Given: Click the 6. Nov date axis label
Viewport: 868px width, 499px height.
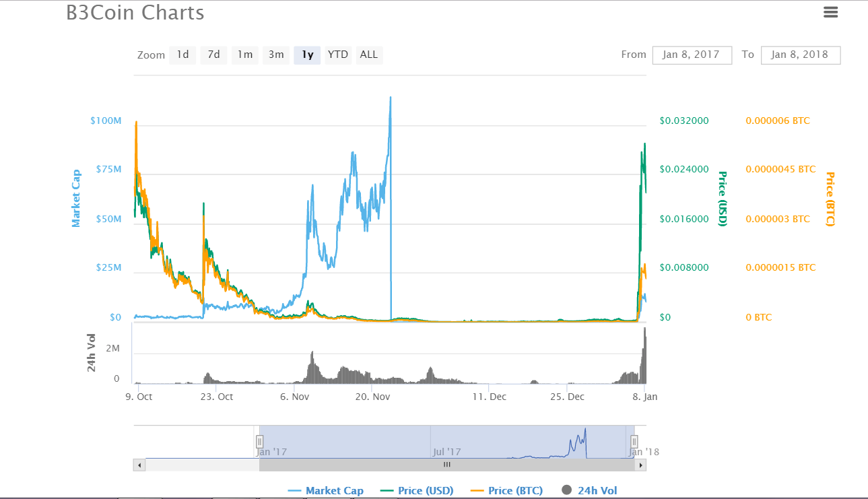Looking at the screenshot, I should coord(294,397).
